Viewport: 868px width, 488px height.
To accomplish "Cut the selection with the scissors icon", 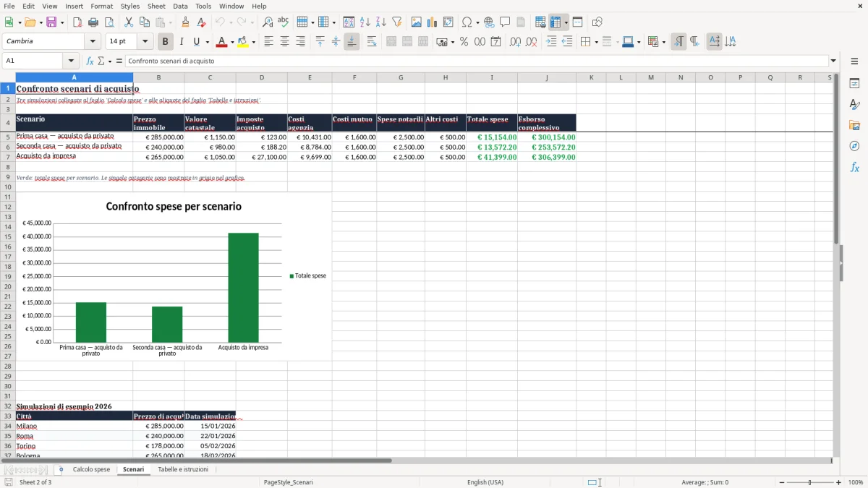I will click(x=129, y=22).
